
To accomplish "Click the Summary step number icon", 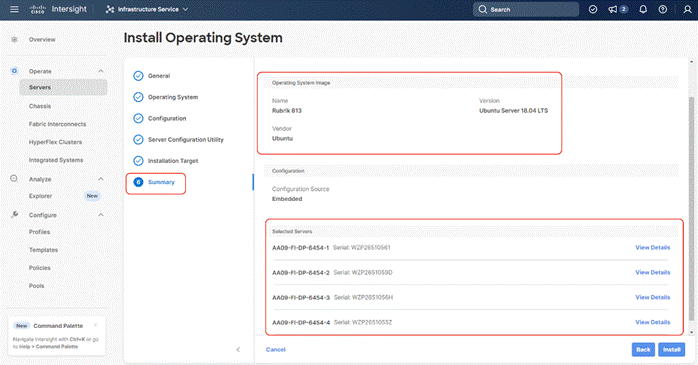I will (x=138, y=182).
